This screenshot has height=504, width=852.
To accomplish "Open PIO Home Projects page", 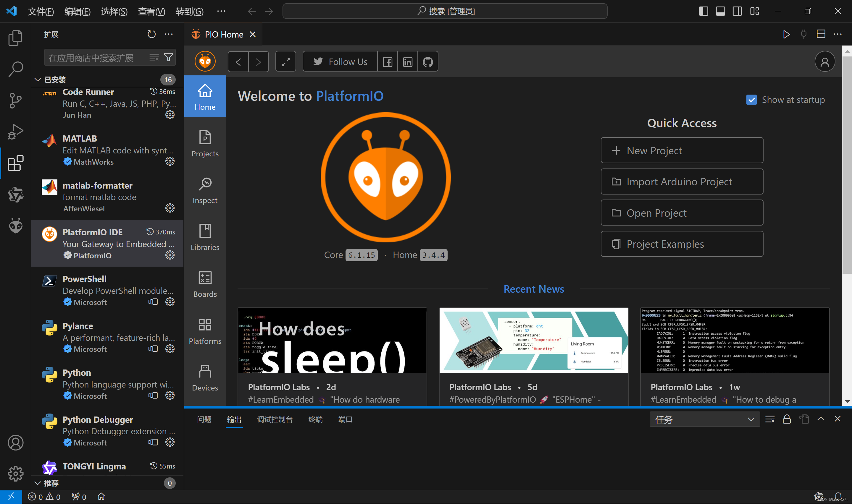I will coord(205,144).
